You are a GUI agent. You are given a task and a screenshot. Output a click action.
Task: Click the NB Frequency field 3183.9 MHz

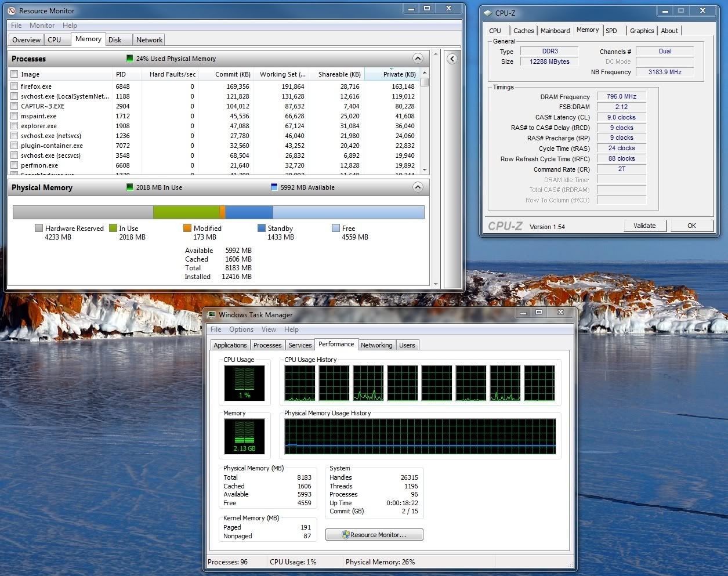pyautogui.click(x=665, y=72)
